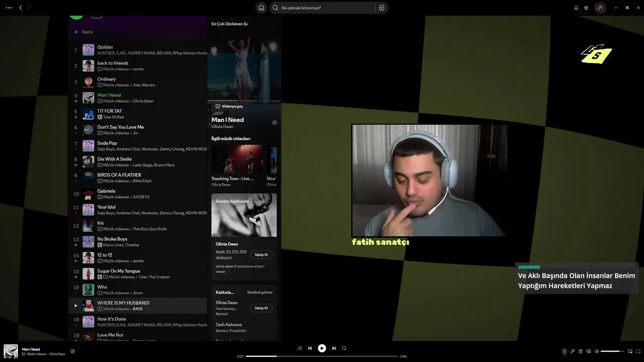This screenshot has width=644, height=362.
Task: Open the three-dot menu in top bar
Action: click(9, 8)
